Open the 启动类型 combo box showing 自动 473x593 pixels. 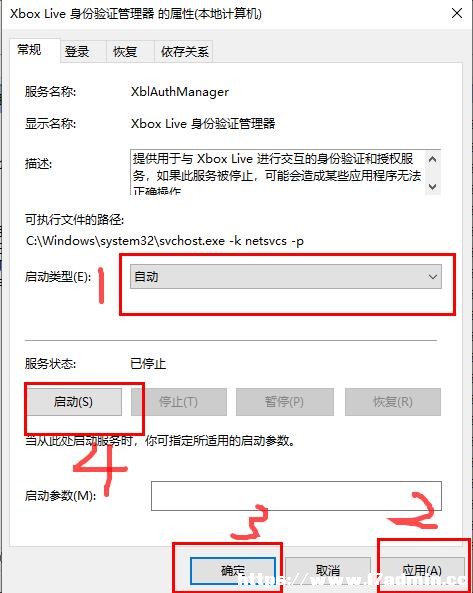(x=285, y=277)
